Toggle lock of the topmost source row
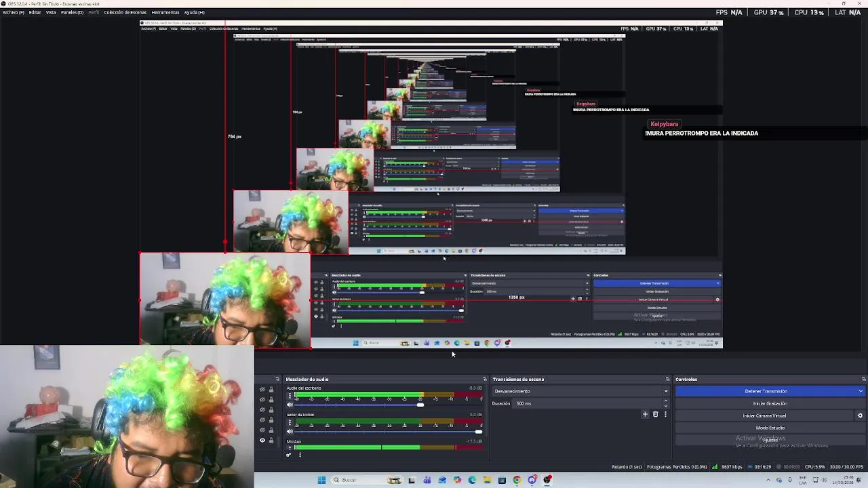 pyautogui.click(x=271, y=390)
